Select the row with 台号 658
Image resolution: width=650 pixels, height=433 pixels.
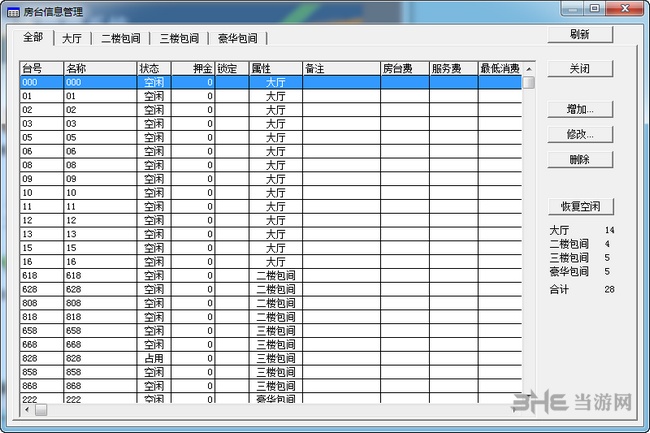(x=271, y=331)
